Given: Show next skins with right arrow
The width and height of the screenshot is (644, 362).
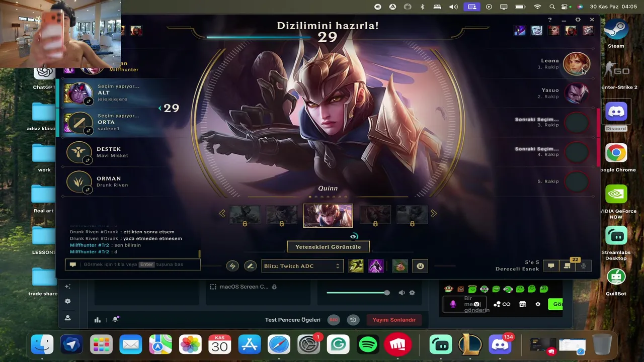Looking at the screenshot, I should (x=434, y=214).
